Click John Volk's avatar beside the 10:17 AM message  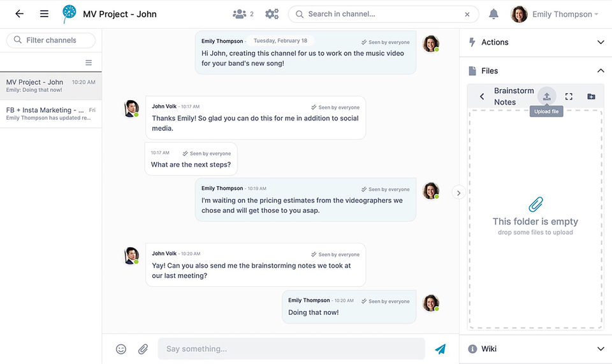click(x=131, y=108)
